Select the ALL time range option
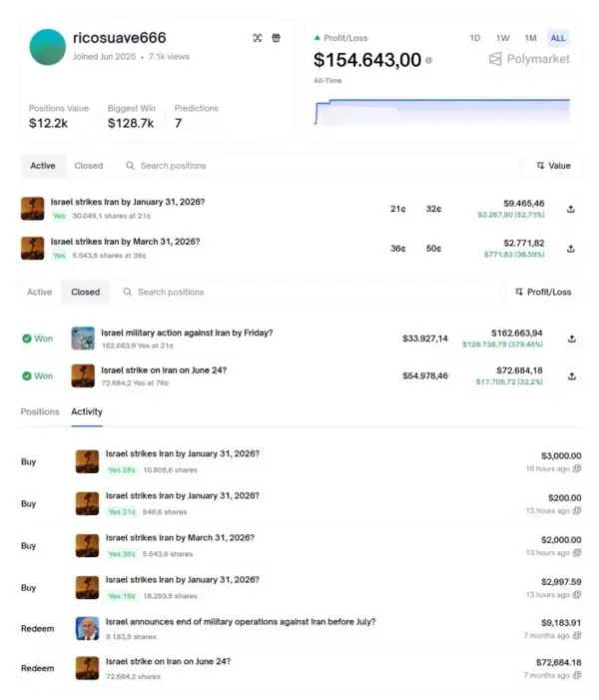Viewport: 599px width, 700px height. pyautogui.click(x=558, y=38)
